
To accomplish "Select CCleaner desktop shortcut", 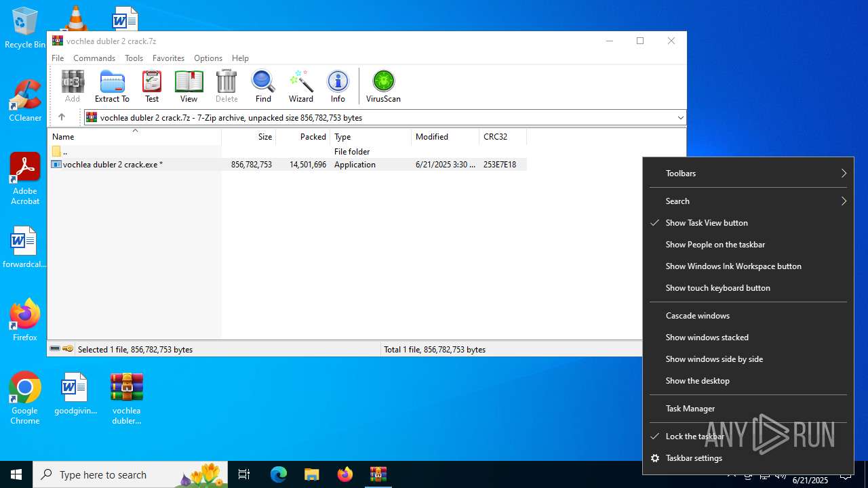I will click(x=25, y=101).
